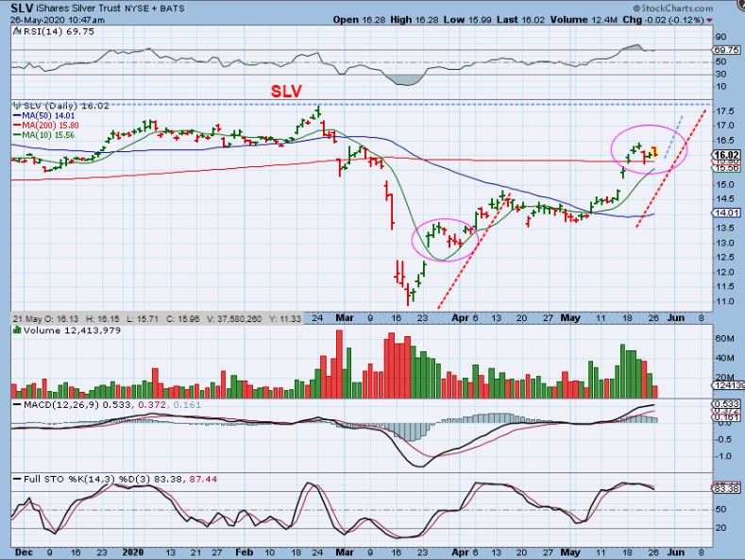Click the 2020 label on the bottom date axis
745x560 pixels.
[x=133, y=552]
